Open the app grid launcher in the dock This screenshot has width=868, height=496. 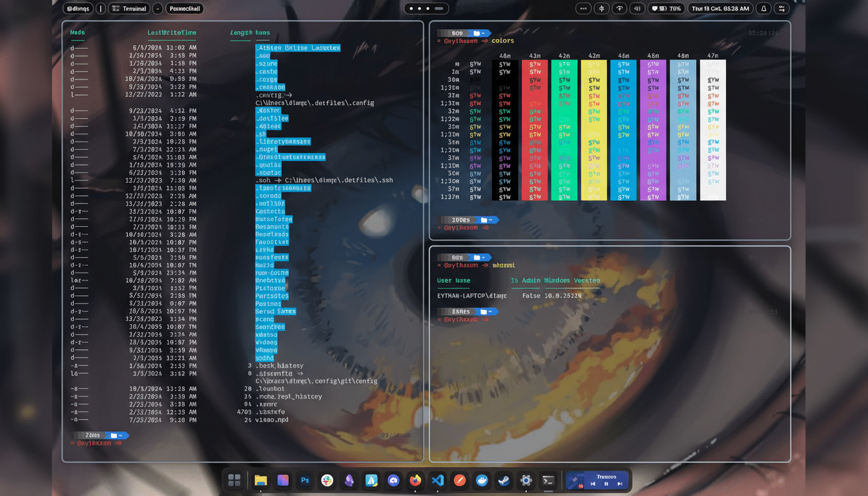tap(234, 480)
